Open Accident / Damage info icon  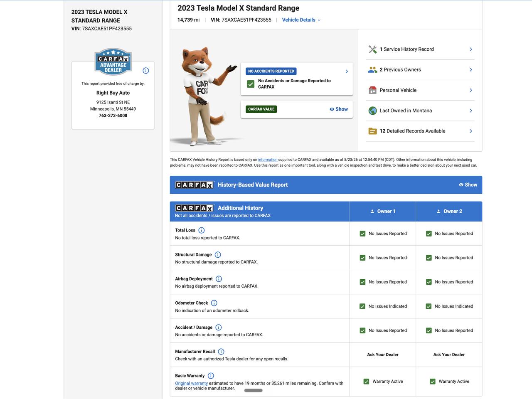coord(219,328)
